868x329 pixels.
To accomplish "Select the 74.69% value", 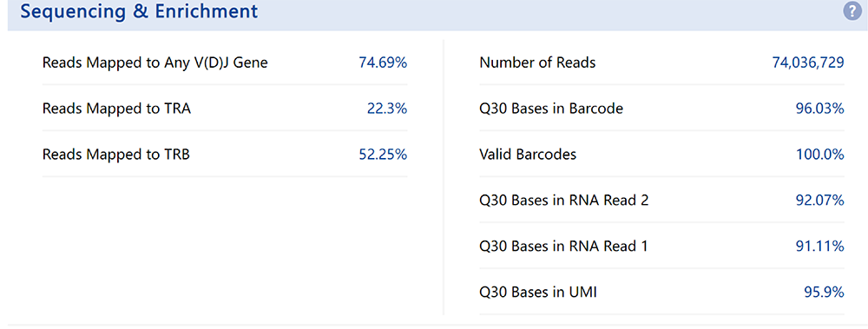I will (383, 63).
